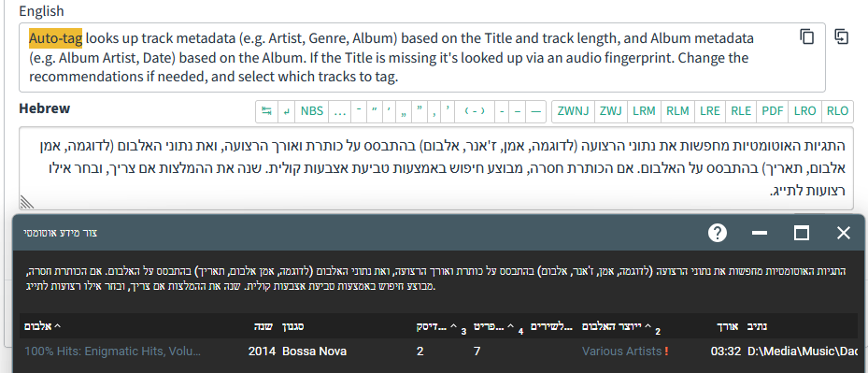Click the Various Artists album artist cell
The image size is (868, 373).
coord(621,351)
